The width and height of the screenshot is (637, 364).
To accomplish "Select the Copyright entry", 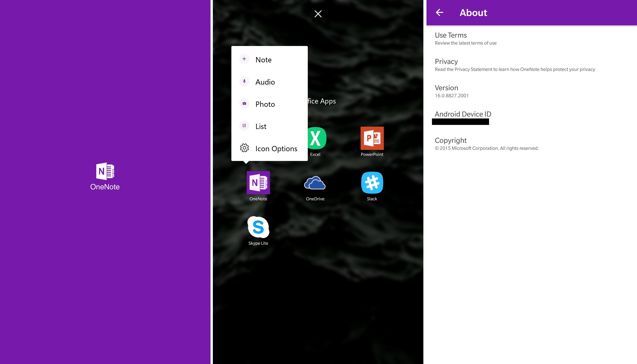I will coord(532,144).
